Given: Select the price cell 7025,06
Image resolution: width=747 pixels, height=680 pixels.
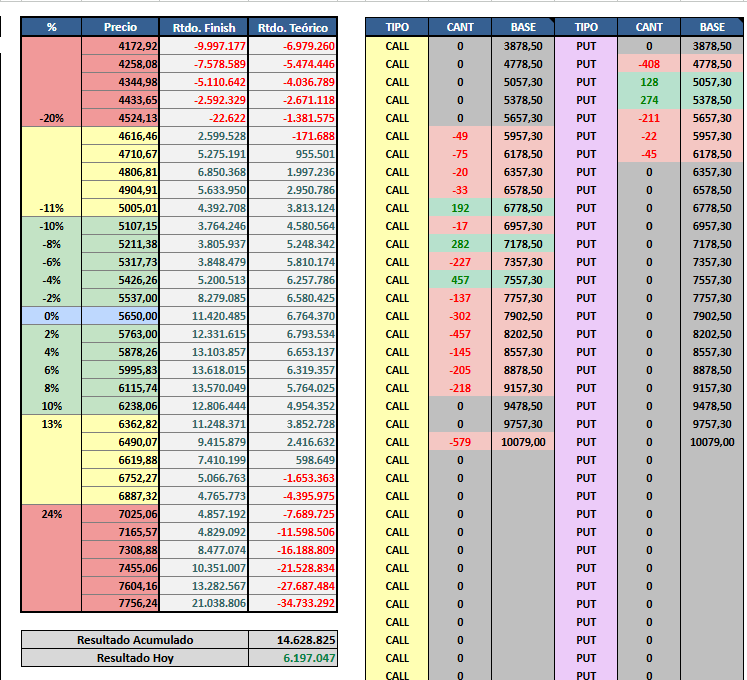Looking at the screenshot, I should pos(120,514).
